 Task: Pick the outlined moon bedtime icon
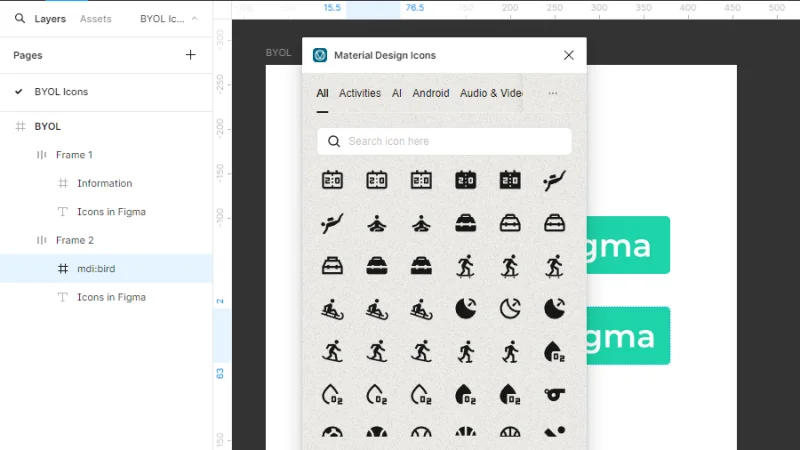[510, 309]
